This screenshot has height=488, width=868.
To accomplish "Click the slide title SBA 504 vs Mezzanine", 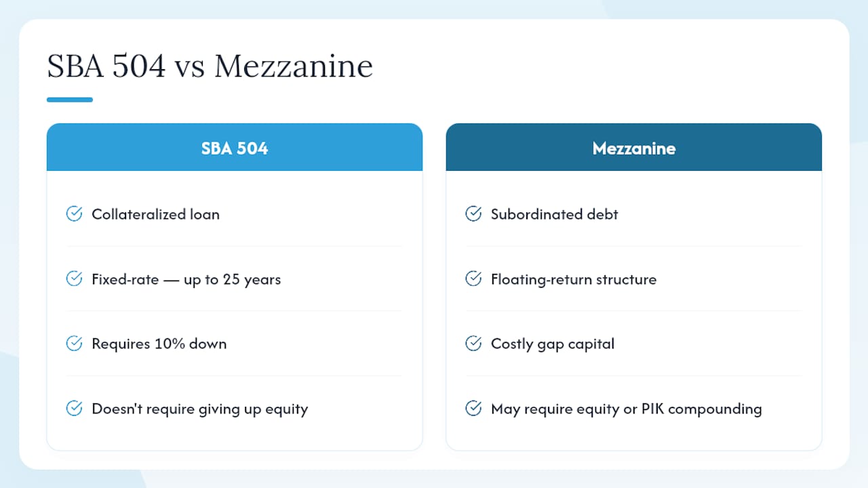I will pos(210,66).
